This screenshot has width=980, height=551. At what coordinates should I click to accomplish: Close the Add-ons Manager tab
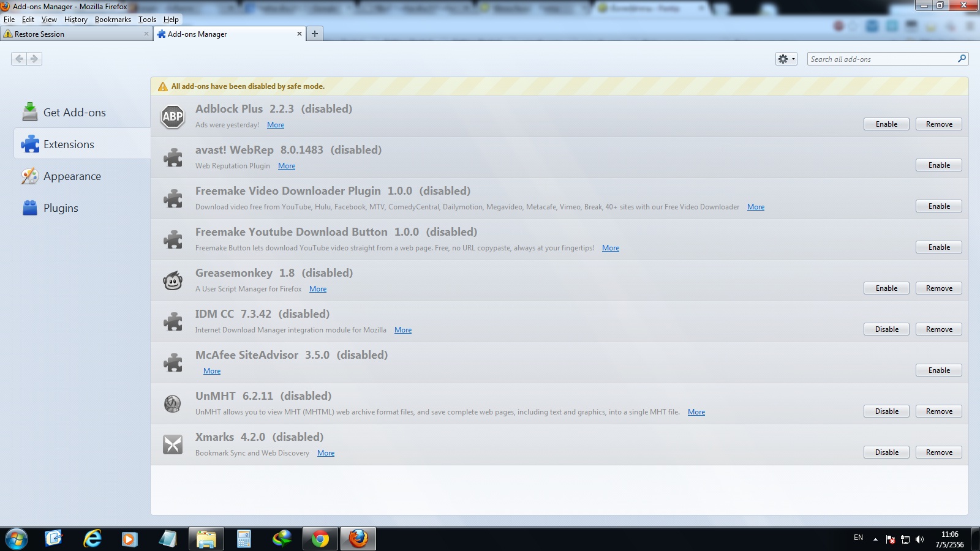pos(300,34)
